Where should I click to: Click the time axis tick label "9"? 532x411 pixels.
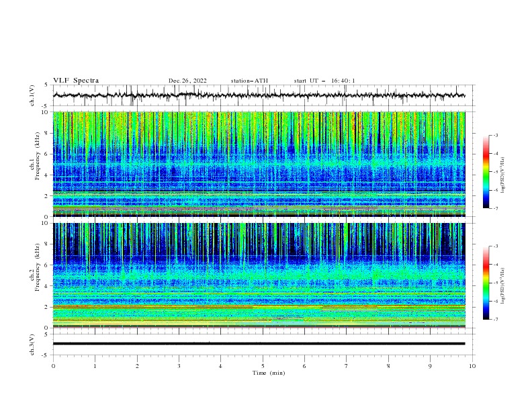[430, 366]
